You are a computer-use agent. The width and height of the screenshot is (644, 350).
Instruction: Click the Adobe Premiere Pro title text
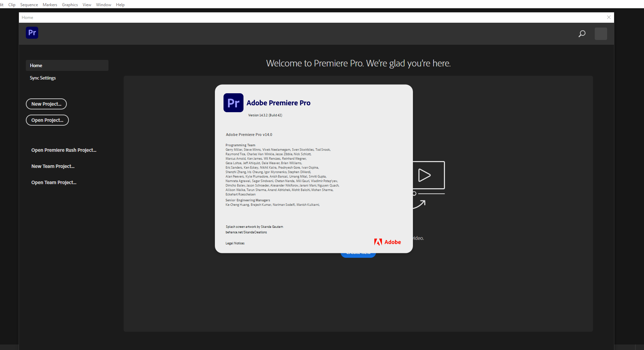(278, 103)
